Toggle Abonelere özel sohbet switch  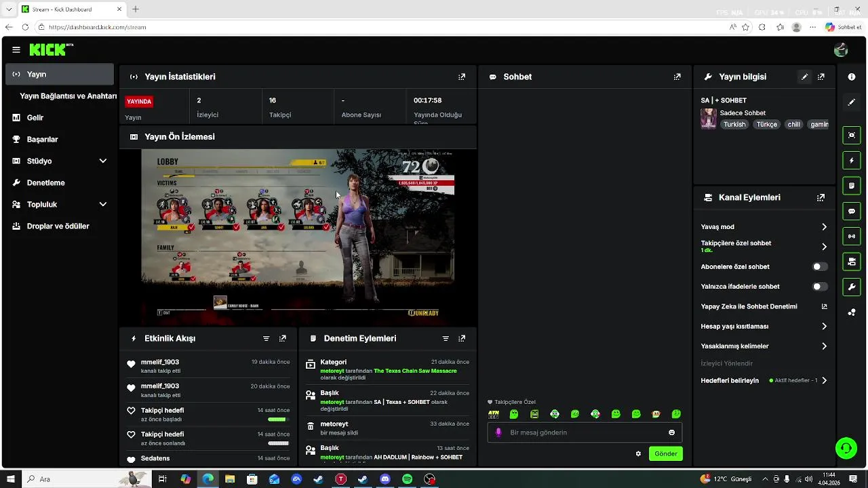tap(820, 267)
